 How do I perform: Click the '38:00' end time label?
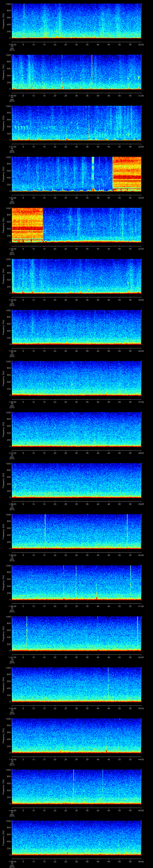point(141,453)
